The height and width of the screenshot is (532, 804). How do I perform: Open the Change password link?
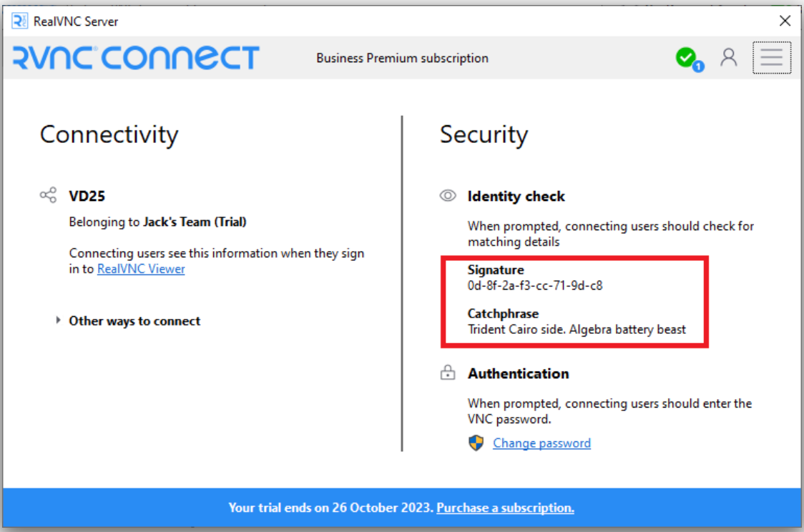pyautogui.click(x=542, y=443)
